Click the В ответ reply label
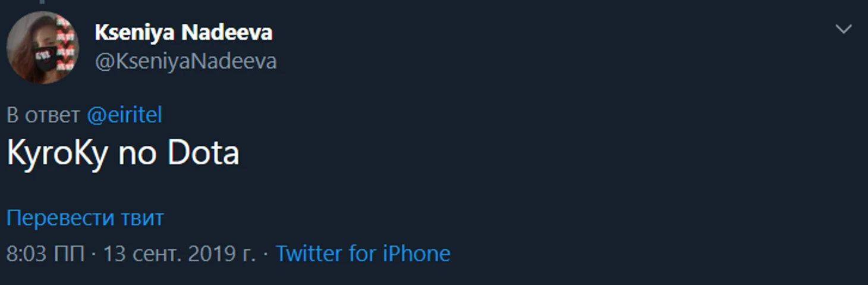Screen dimensions: 868x285 pos(43,115)
